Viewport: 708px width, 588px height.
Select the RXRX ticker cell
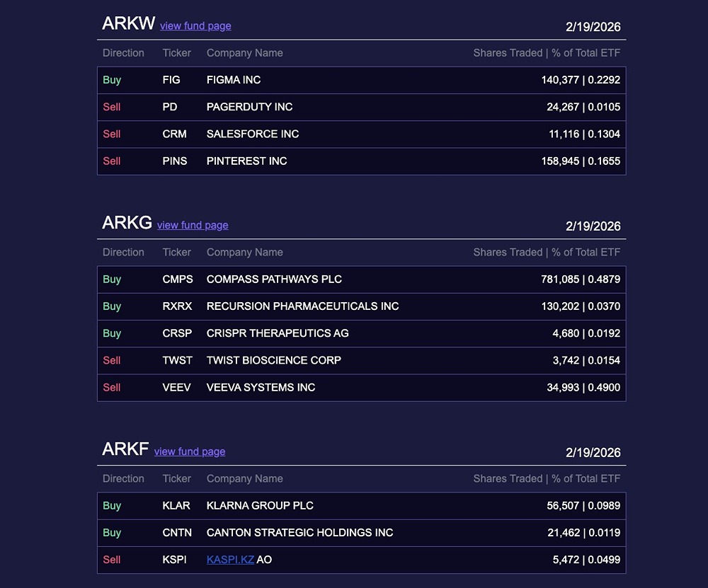[x=178, y=306]
